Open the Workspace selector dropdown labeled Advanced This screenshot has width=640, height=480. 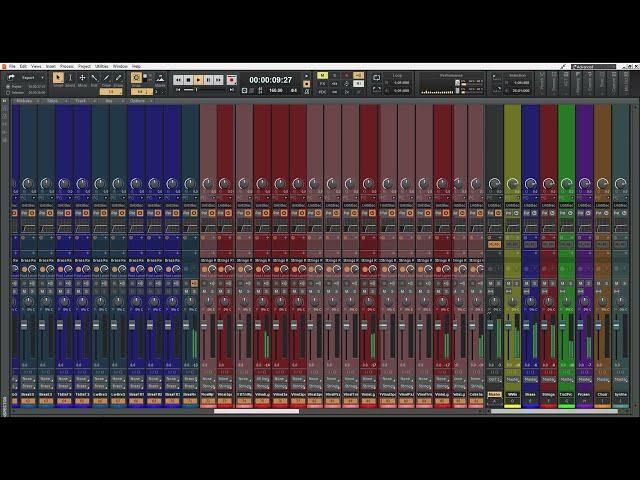(x=598, y=66)
